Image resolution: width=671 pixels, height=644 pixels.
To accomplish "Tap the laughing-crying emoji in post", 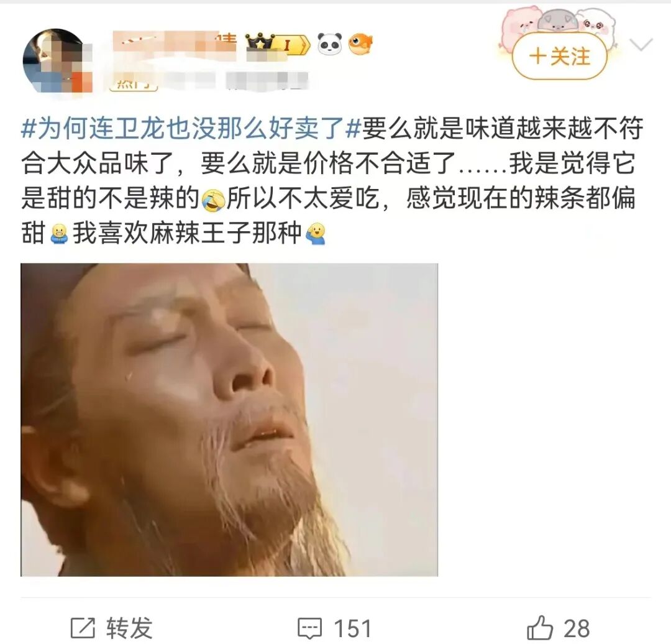I will pyautogui.click(x=214, y=200).
